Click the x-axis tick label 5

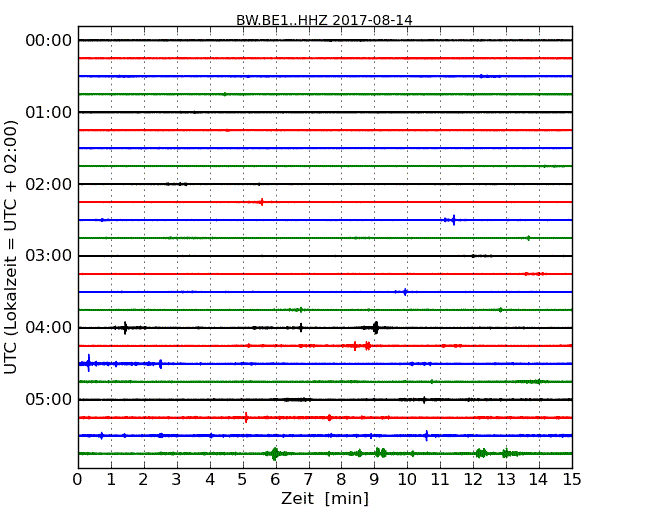tap(243, 480)
